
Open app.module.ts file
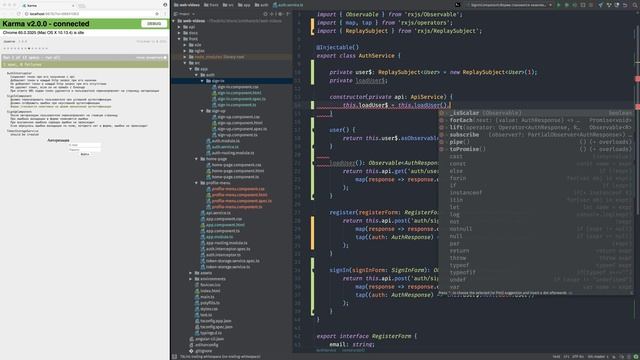[220, 237]
